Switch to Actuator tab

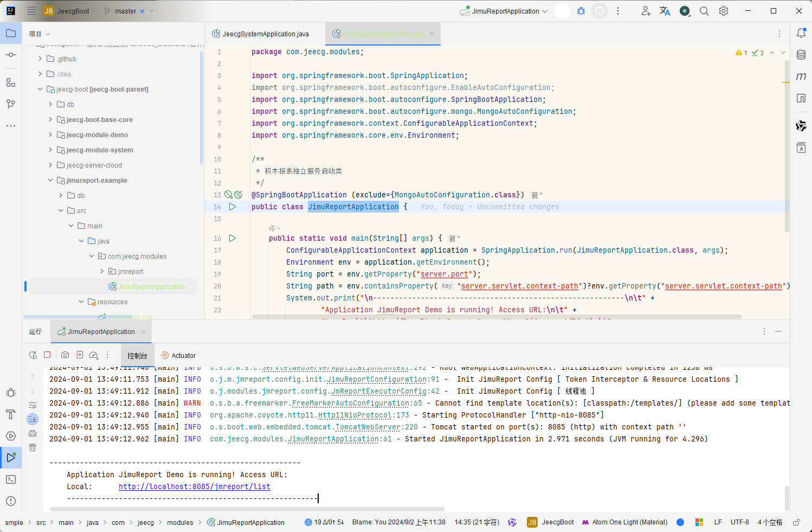point(178,356)
